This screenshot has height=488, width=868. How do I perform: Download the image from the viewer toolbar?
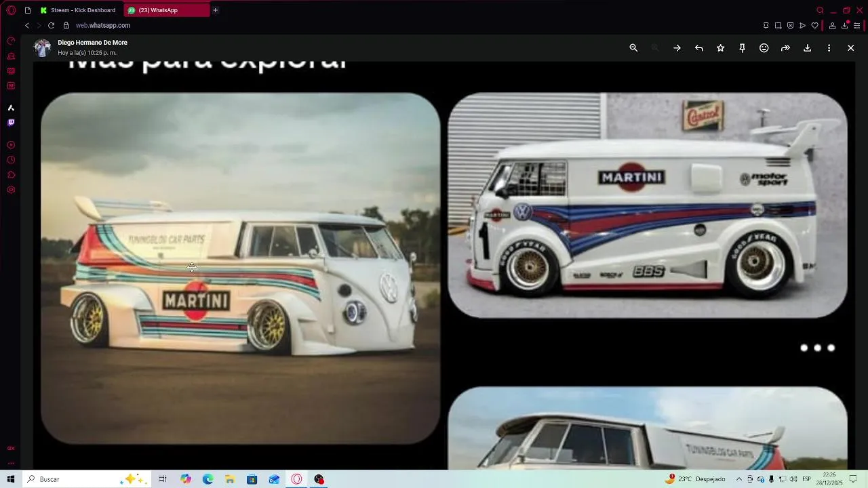(x=807, y=48)
